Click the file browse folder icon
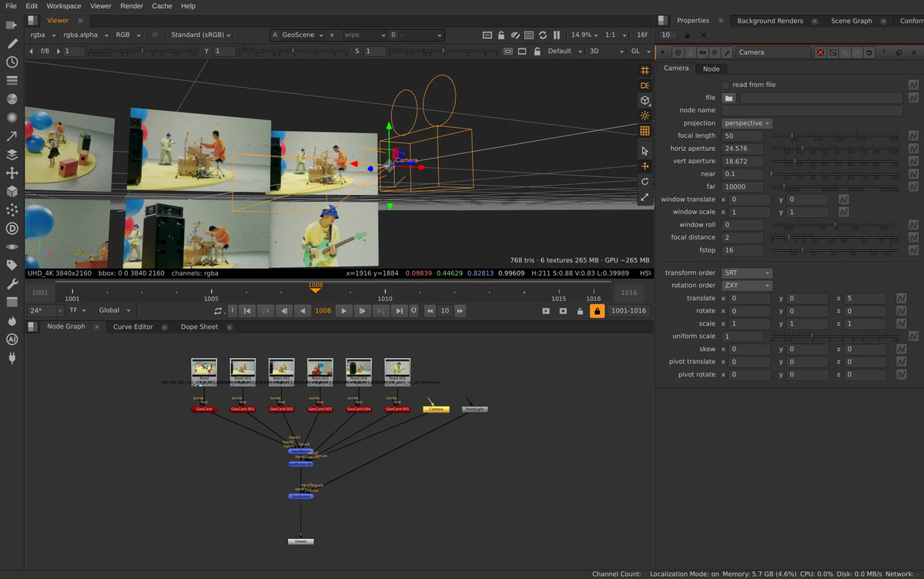Screen dimensions: 924x579 [x=728, y=98]
